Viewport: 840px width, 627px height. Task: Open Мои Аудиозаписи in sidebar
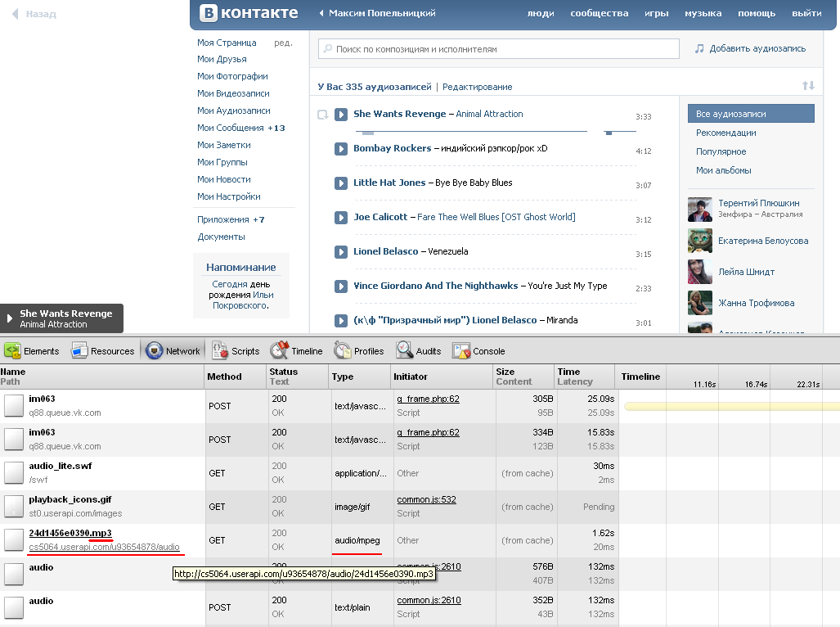[x=234, y=111]
